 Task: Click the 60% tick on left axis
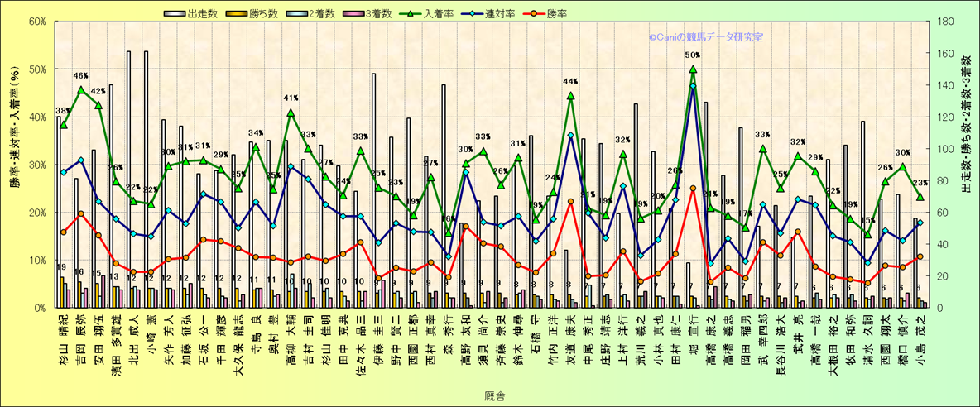(x=36, y=22)
